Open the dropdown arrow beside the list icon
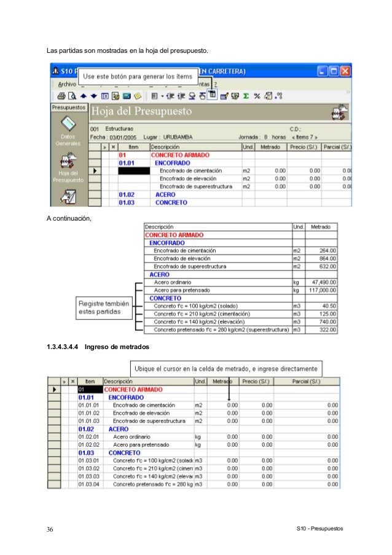 pos(162,96)
